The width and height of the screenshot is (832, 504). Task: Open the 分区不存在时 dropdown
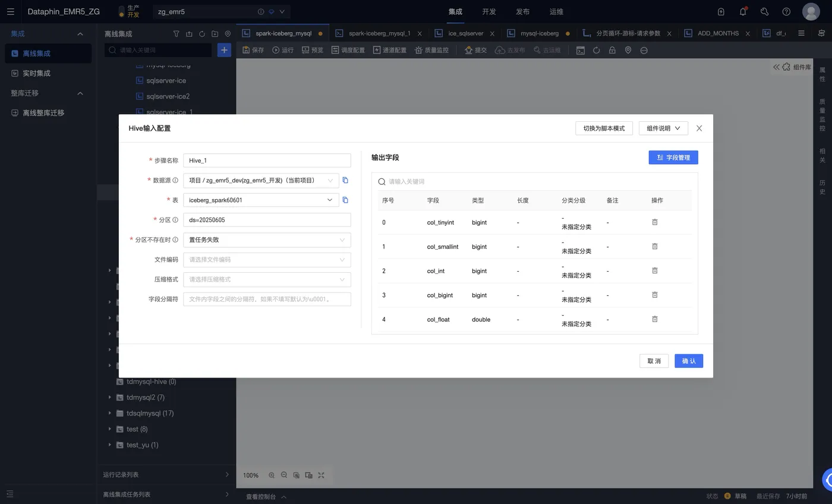(267, 240)
